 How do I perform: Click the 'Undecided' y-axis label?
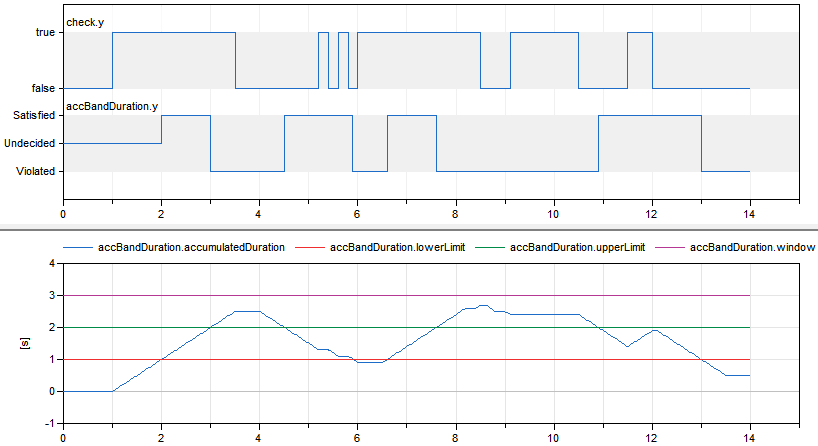coord(30,143)
